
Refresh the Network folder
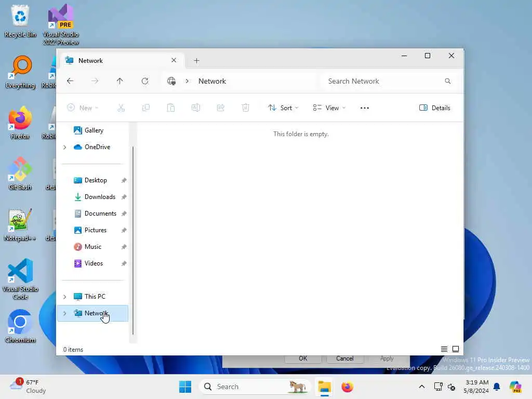[x=145, y=81]
